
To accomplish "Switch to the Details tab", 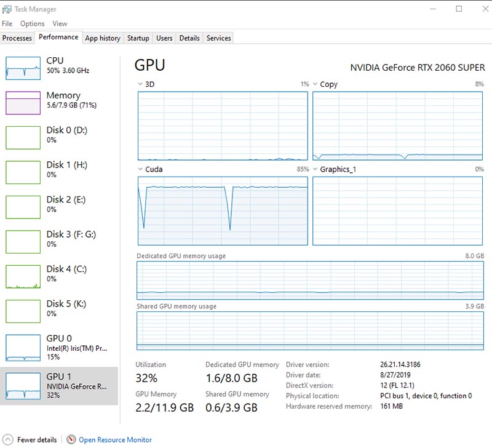I will (189, 38).
